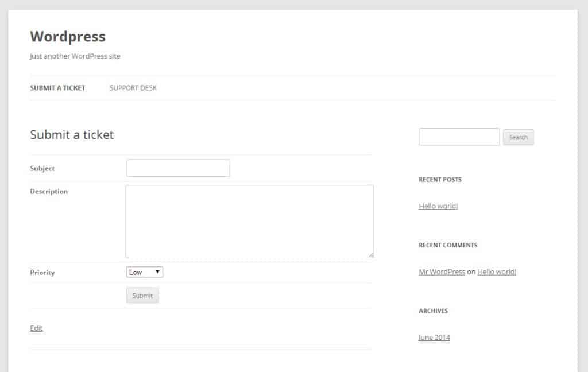Open the Priority dropdown set to Low

pyautogui.click(x=145, y=272)
